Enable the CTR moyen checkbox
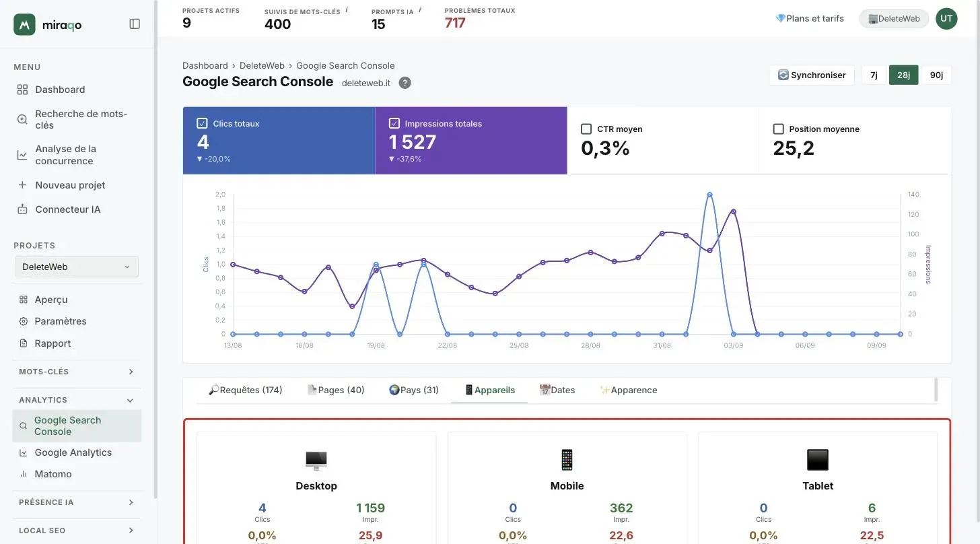Viewport: 980px width, 544px height. 586,129
